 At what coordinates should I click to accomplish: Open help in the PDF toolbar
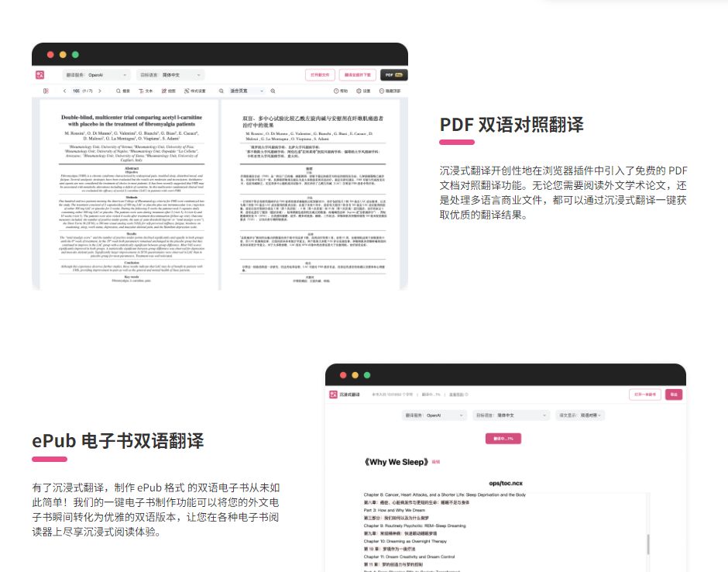click(x=341, y=91)
